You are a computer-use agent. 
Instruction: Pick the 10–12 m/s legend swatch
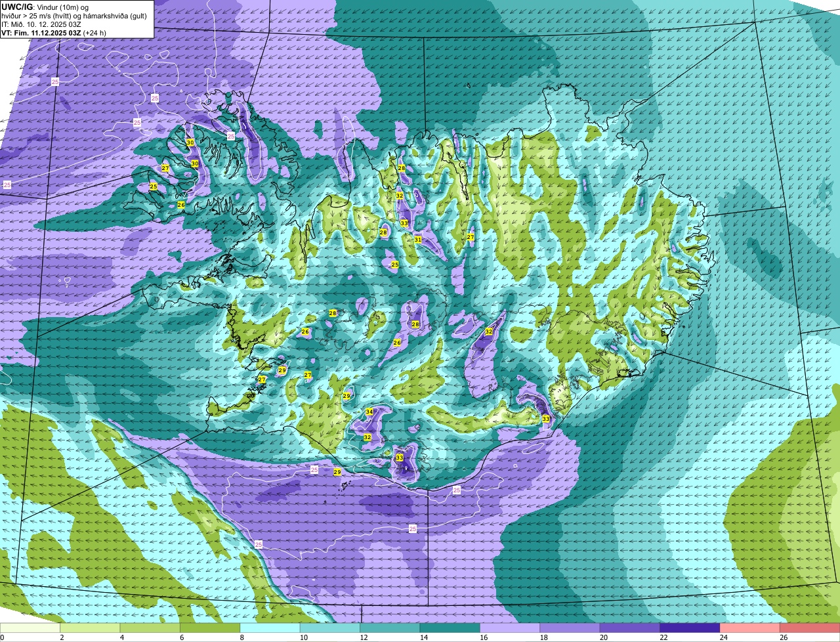[330, 628]
